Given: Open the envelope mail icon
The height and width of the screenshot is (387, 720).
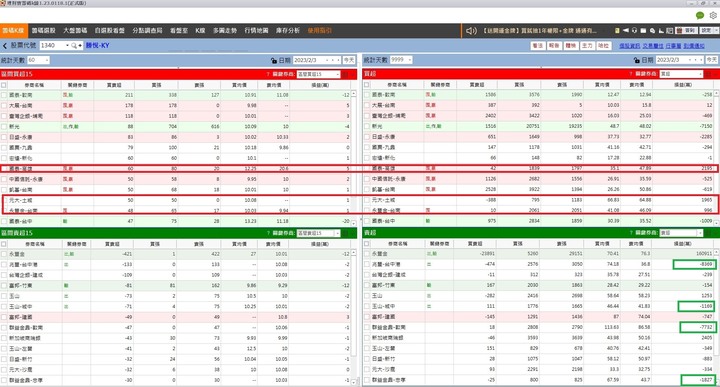Looking at the screenshot, I should (x=643, y=31).
